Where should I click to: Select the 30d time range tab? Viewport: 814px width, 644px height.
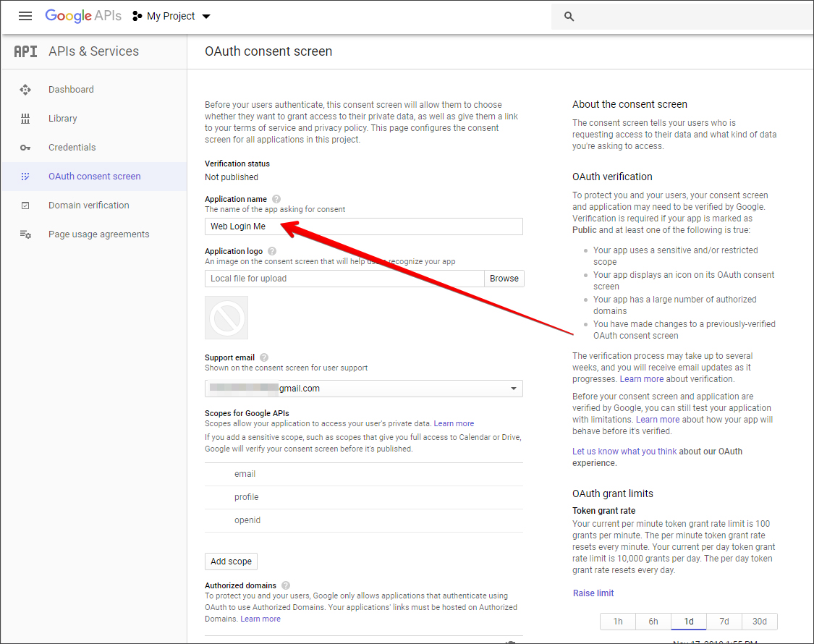click(760, 621)
